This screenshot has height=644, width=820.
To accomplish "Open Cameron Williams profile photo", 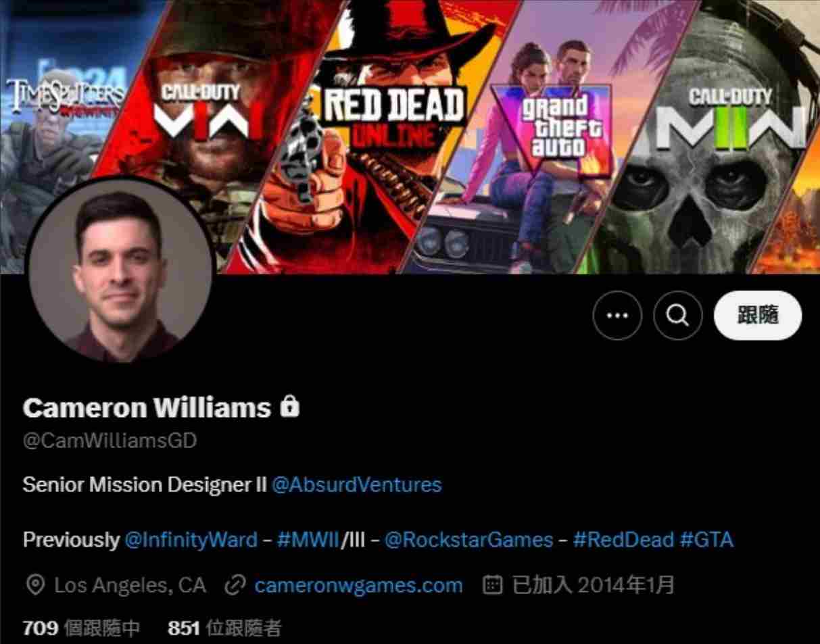I will (x=120, y=271).
